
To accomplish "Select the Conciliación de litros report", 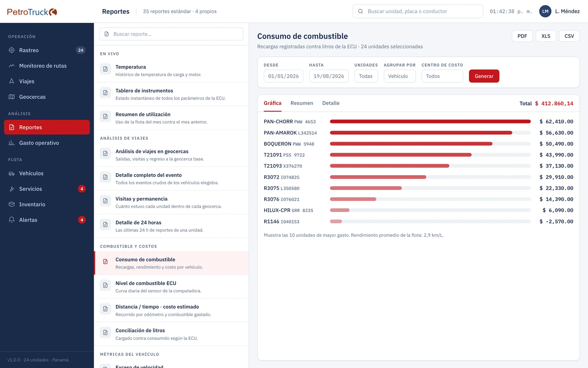I will pos(171,334).
